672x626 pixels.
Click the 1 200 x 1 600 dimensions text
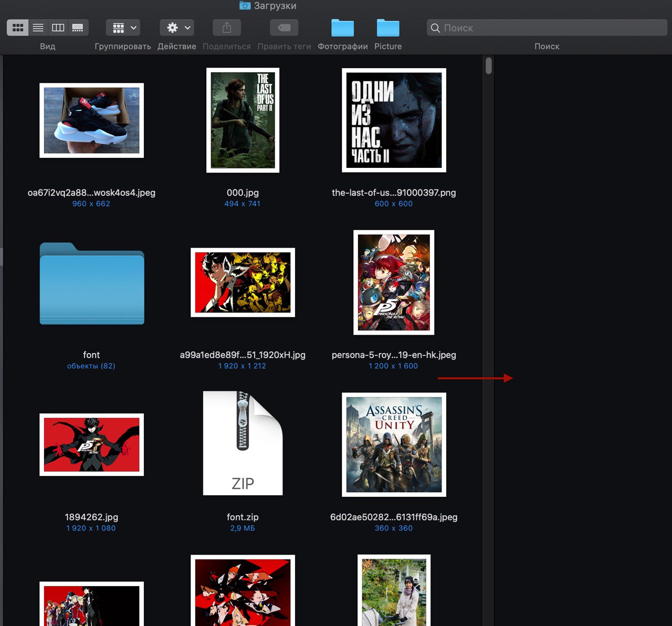click(394, 366)
